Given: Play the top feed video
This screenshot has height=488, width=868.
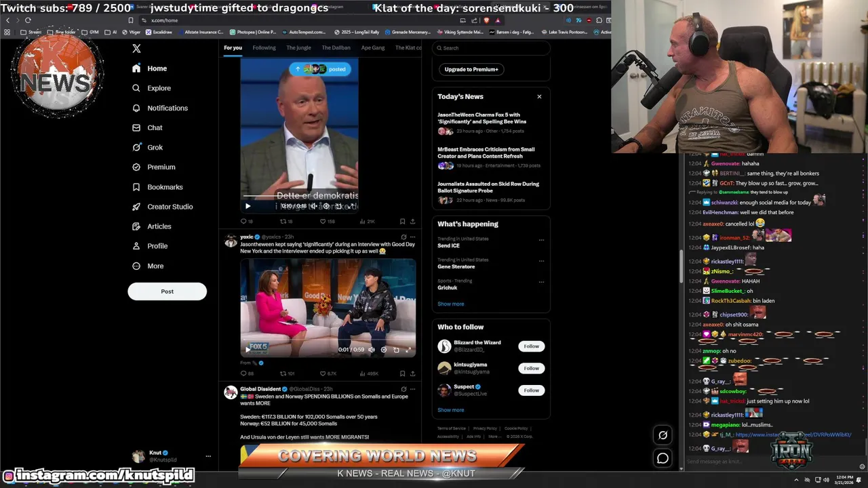Looking at the screenshot, I should coord(248,206).
